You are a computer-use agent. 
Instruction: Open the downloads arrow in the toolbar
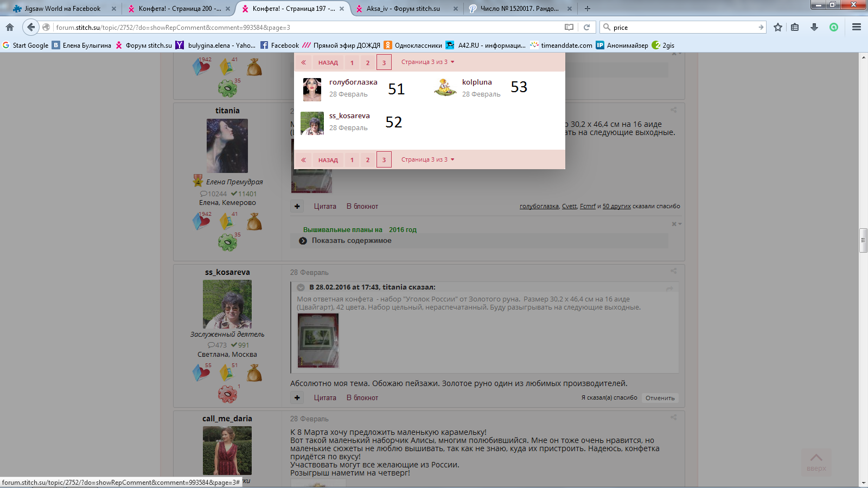click(814, 27)
